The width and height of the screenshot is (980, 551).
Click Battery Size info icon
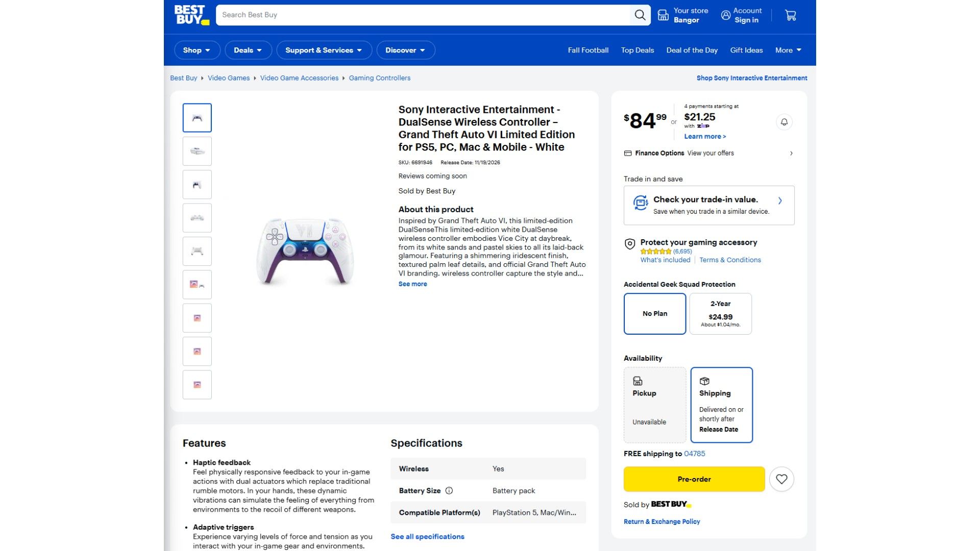[449, 491]
